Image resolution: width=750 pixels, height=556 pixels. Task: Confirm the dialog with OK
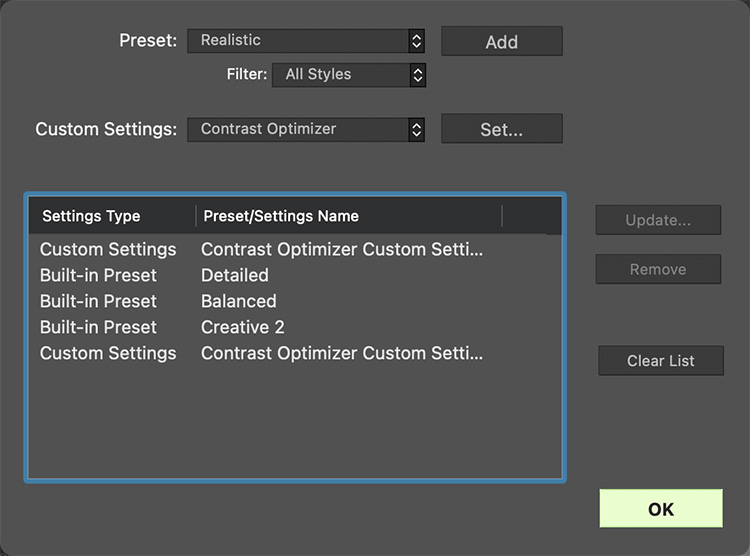click(661, 509)
